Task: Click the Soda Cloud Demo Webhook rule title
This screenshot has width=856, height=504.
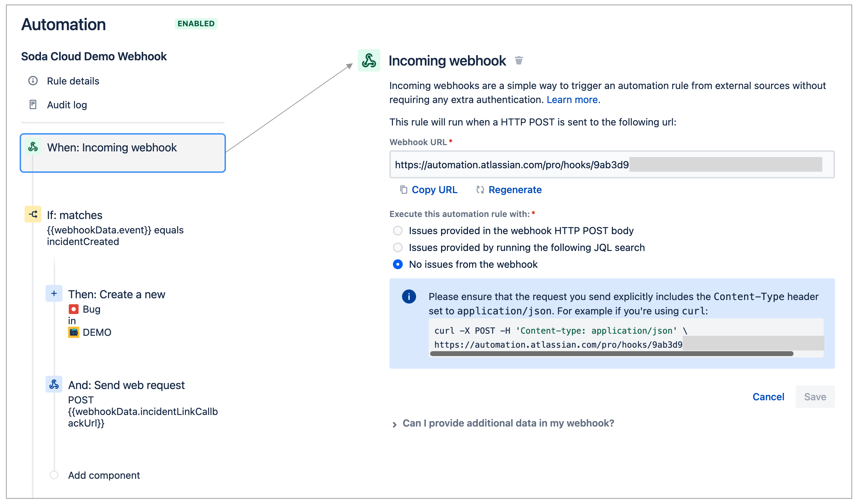Action: [94, 56]
